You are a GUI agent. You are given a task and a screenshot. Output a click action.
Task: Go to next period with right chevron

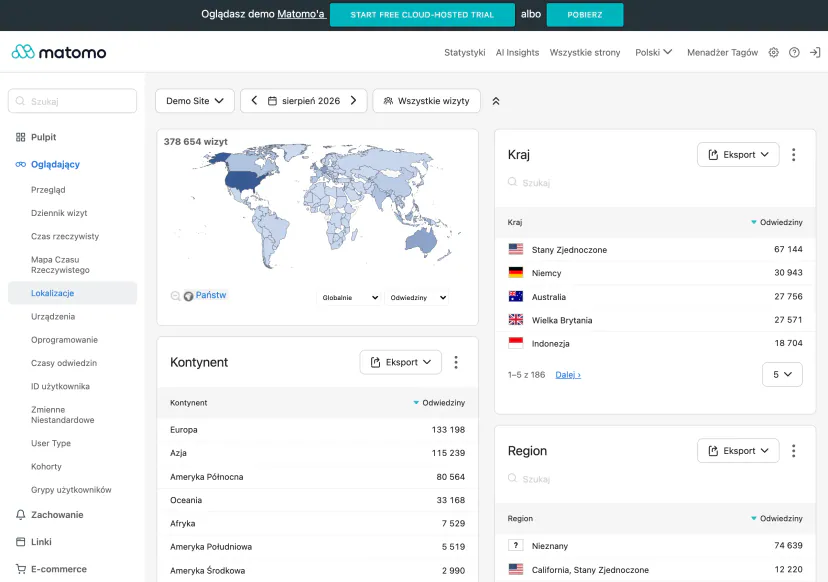[353, 100]
